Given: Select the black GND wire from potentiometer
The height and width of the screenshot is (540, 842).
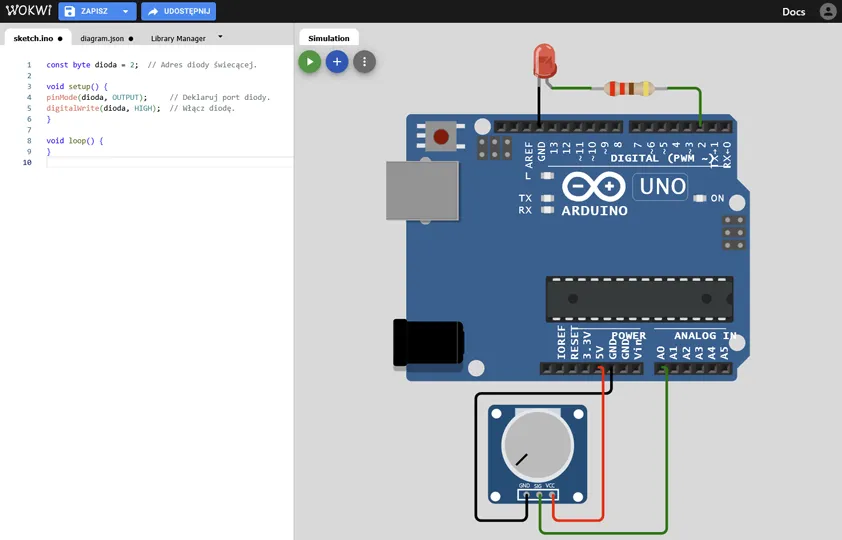Looking at the screenshot, I should point(476,456).
